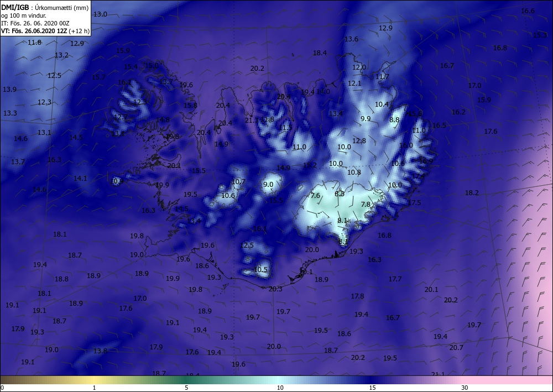Click the map value "12.7" in the Westfjords
Image resolution: width=553 pixels, height=392 pixels.
click(121, 117)
